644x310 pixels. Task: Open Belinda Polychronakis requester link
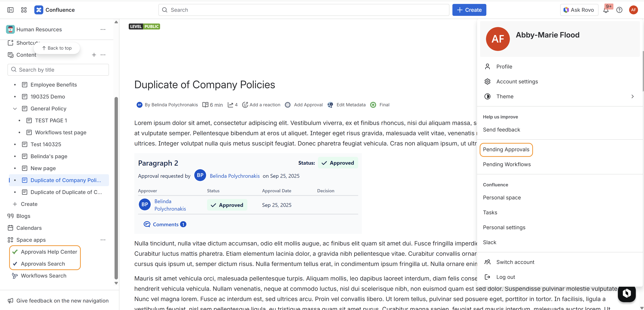[x=235, y=176]
